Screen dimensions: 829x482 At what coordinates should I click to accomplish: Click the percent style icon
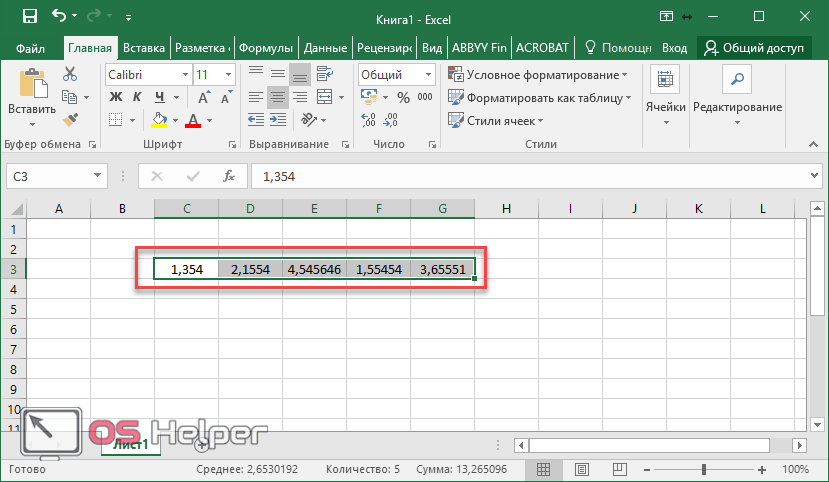tap(403, 97)
